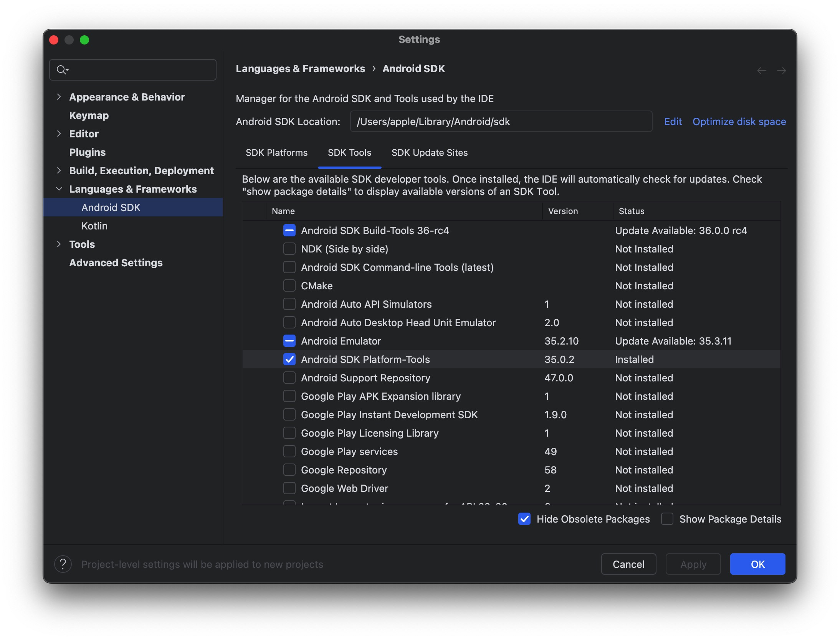Click the back navigation arrow icon
The height and width of the screenshot is (640, 840).
pos(762,71)
